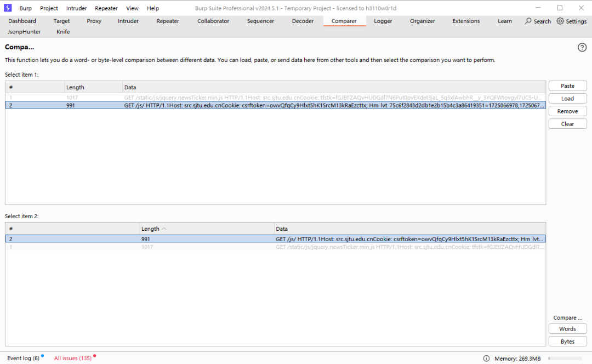Click the Search magnifier icon

[528, 21]
